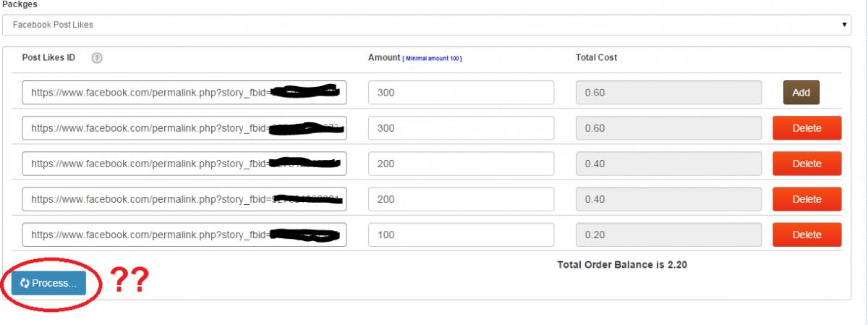Click the first row total cost 0.60 field
Viewport: 868px width, 325px height.
[669, 93]
